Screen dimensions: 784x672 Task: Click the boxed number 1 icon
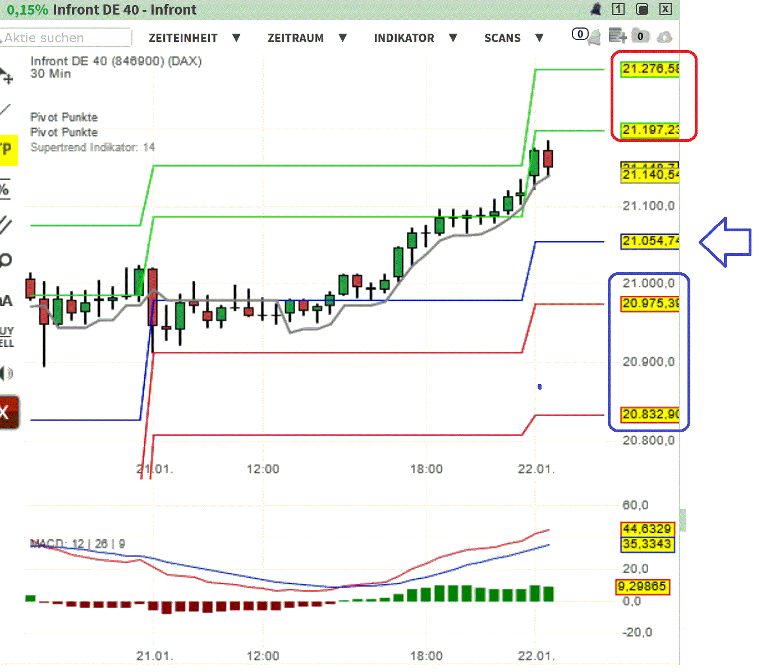point(618,9)
